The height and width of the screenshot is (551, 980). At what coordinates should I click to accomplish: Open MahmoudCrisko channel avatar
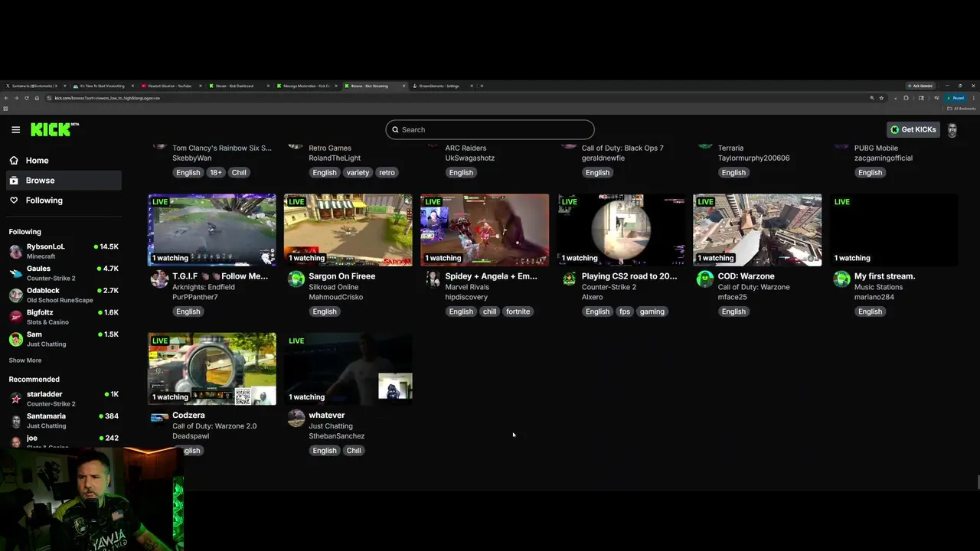pyautogui.click(x=296, y=279)
